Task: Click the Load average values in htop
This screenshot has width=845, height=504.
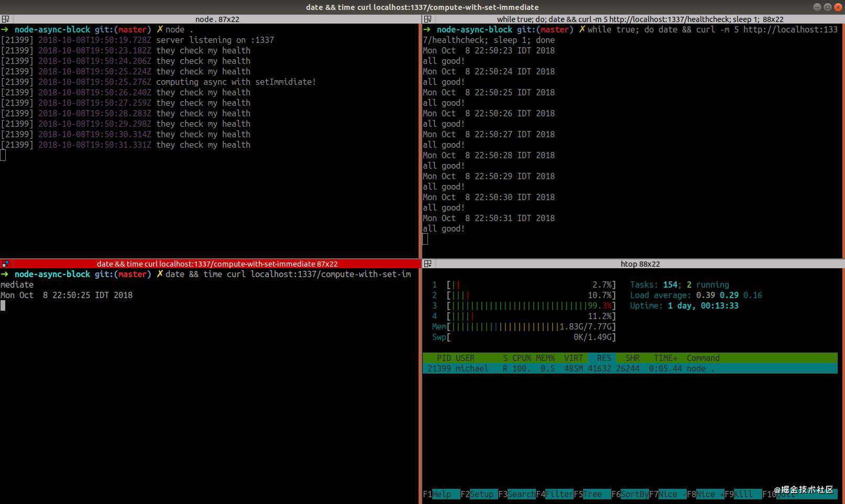Action: tap(729, 295)
